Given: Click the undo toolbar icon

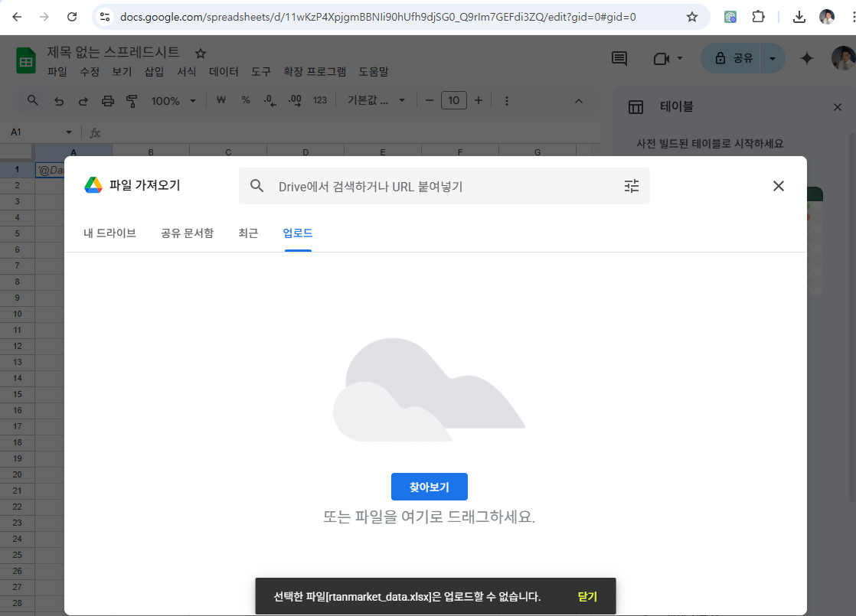Looking at the screenshot, I should [59, 101].
